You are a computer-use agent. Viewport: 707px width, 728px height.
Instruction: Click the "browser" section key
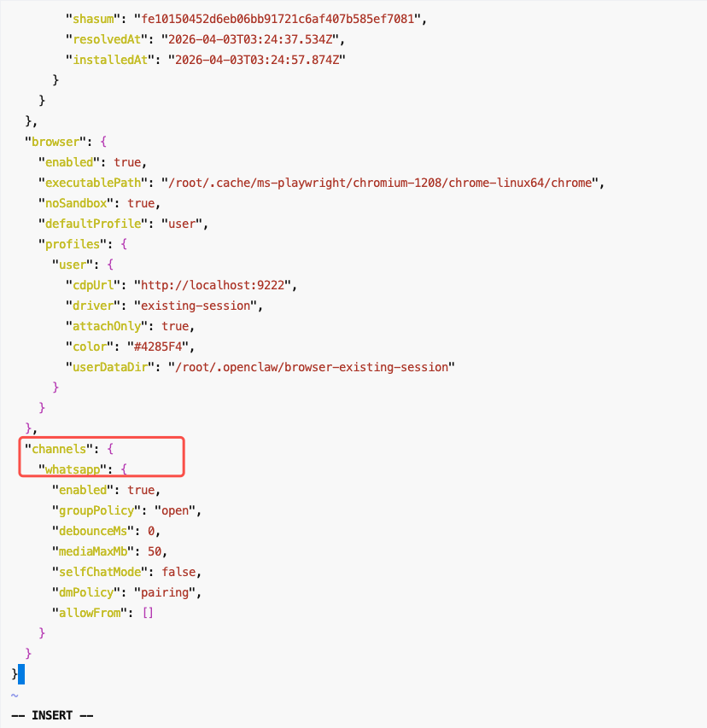pyautogui.click(x=56, y=142)
